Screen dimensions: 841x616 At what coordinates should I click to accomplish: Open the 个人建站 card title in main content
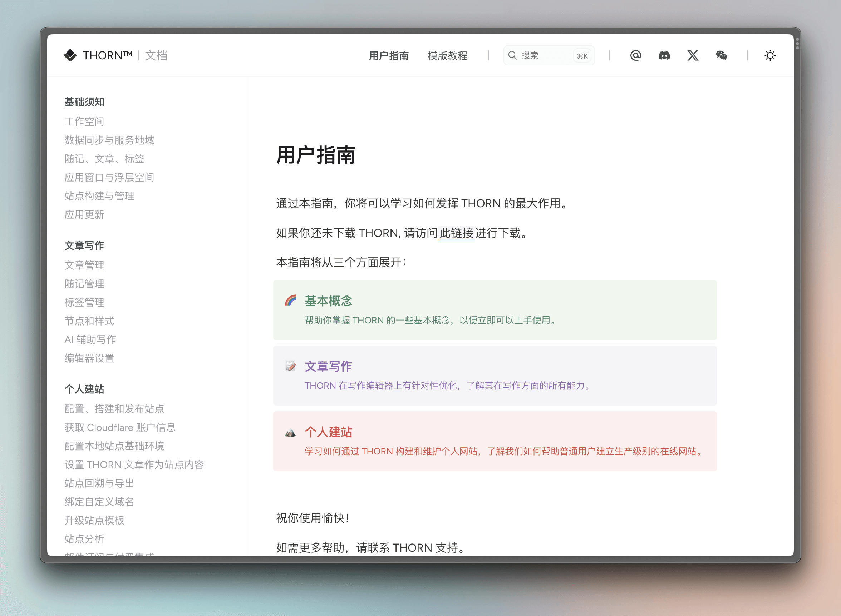coord(328,432)
